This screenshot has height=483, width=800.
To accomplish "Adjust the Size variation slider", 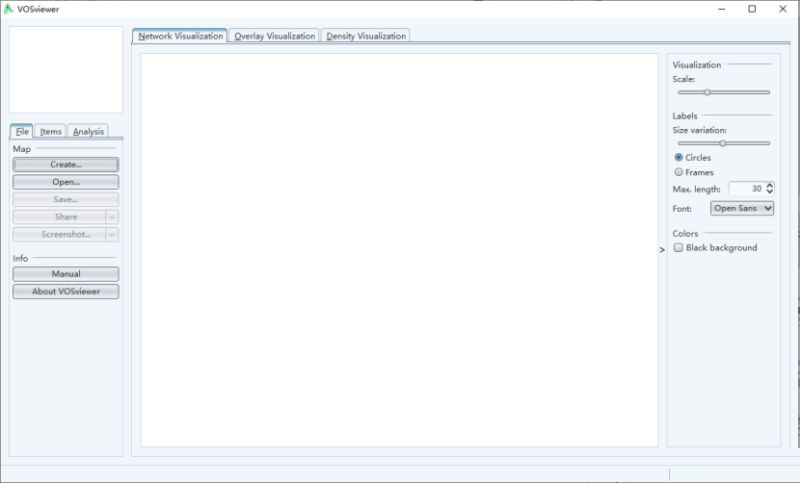I will coord(723,143).
